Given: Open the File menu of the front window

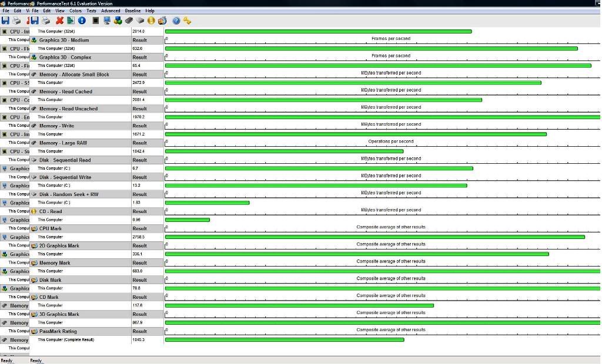Looking at the screenshot, I should [x=35, y=11].
